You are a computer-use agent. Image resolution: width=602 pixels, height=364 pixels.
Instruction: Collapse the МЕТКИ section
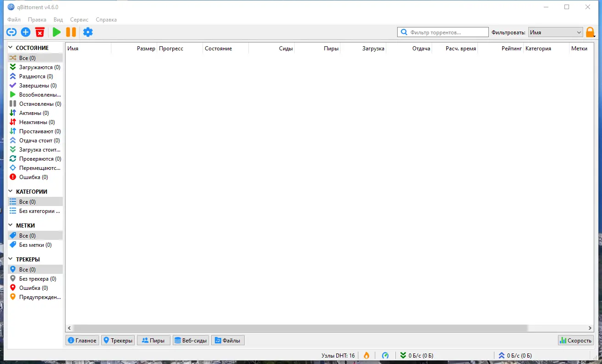11,225
